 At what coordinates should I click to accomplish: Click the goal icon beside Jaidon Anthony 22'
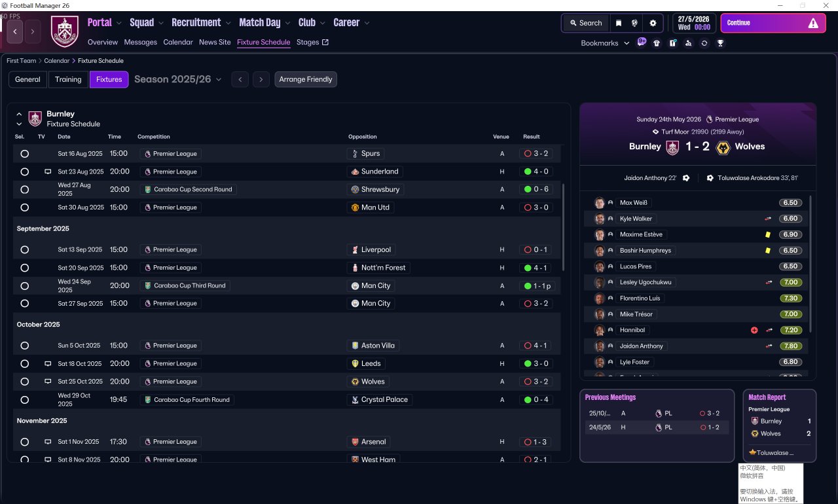click(686, 178)
